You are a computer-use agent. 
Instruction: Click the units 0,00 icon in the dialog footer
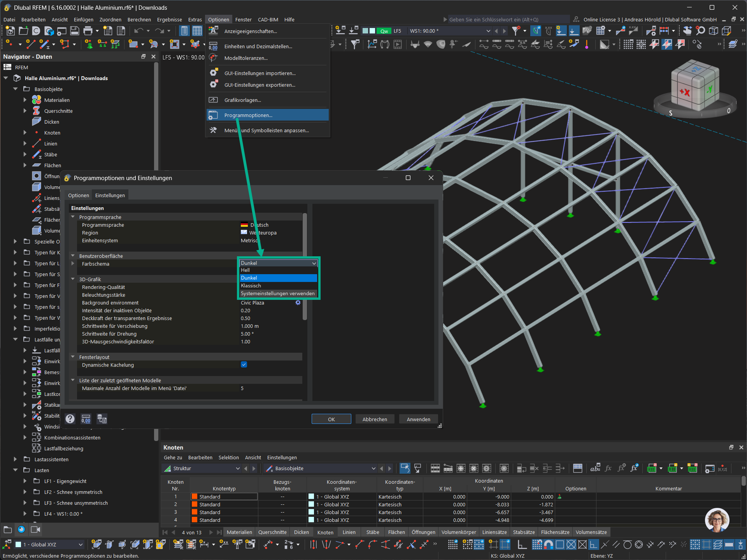click(x=86, y=419)
